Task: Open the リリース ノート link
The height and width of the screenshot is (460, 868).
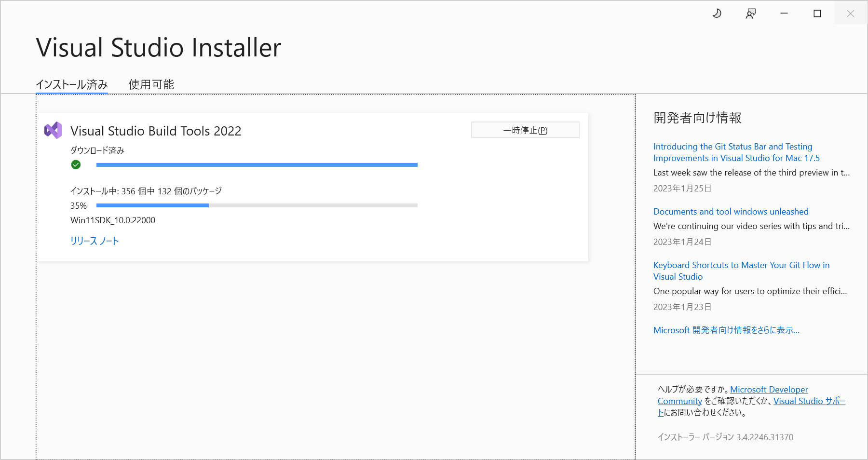Action: point(95,241)
